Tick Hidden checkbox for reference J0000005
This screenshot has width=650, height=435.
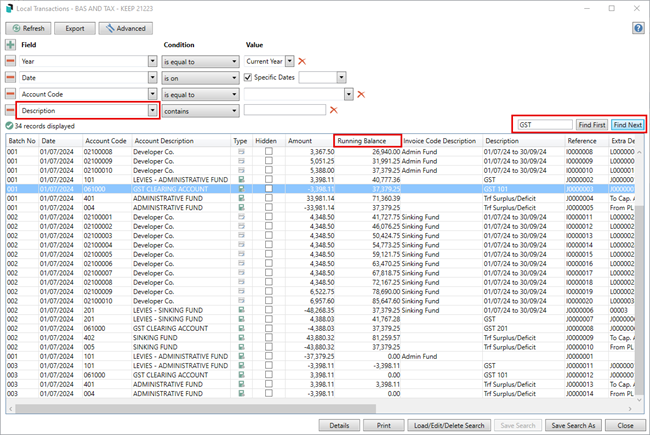[269, 207]
